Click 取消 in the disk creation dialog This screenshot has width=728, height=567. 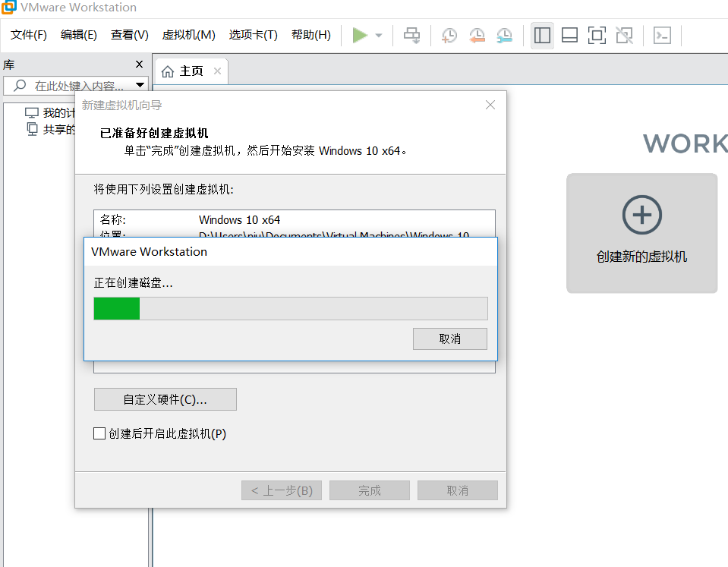point(450,339)
